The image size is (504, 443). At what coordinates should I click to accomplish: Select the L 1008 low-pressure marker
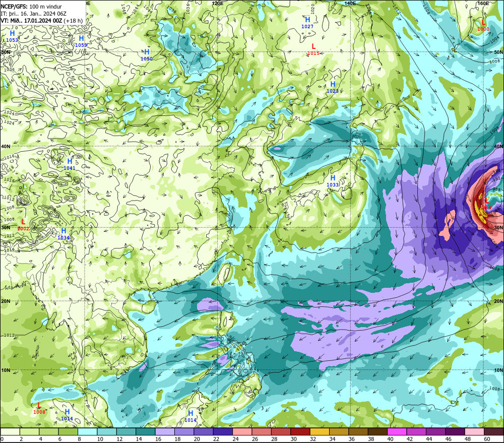(39, 408)
